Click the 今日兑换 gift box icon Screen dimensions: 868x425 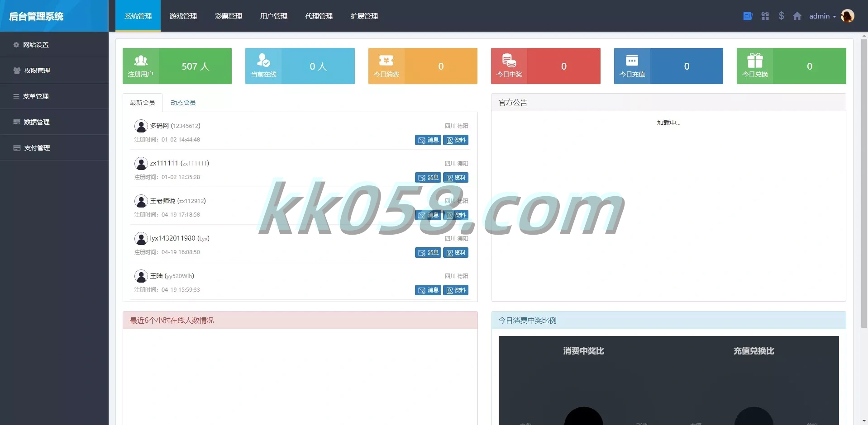(755, 60)
